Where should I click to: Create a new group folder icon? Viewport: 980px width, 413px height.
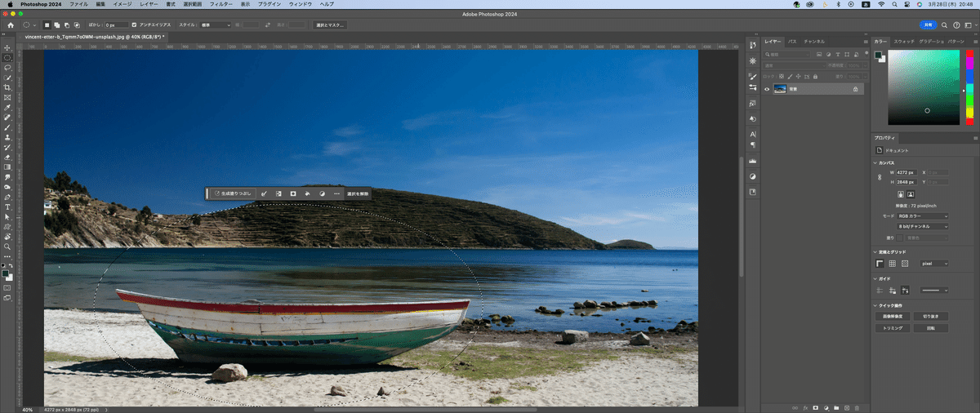point(836,406)
